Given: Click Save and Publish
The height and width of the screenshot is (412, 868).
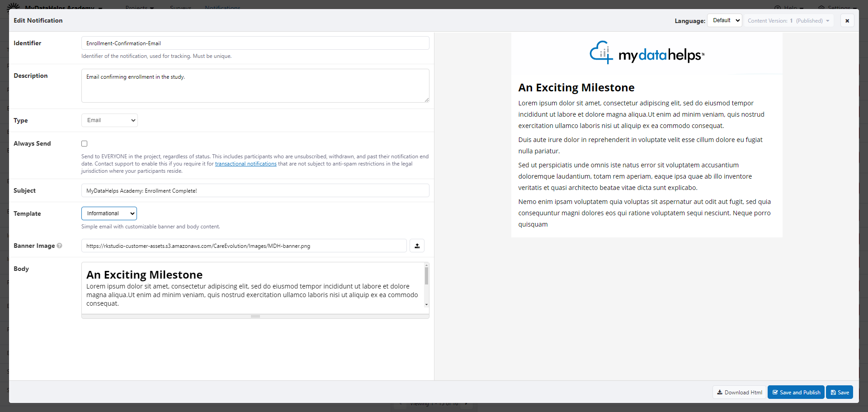Looking at the screenshot, I should (796, 393).
